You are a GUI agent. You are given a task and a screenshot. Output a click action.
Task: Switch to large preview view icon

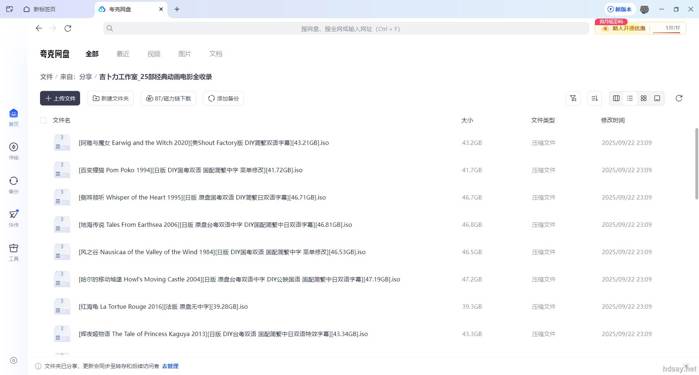(657, 98)
